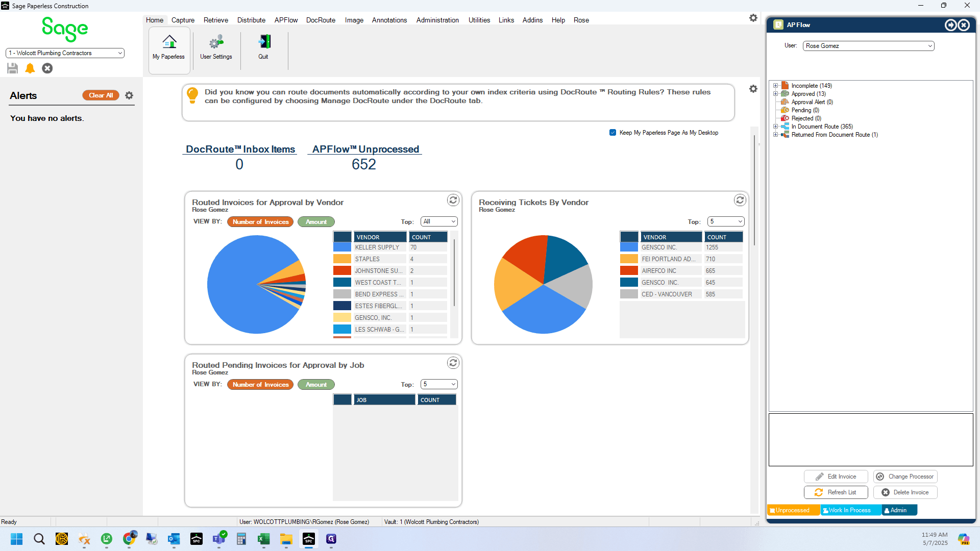
Task: Open the Administration menu tab
Action: 437,20
